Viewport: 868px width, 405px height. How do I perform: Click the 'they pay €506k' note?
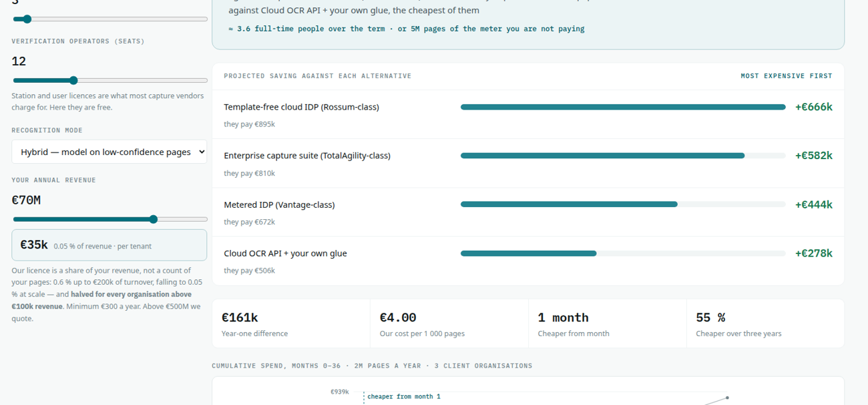click(x=249, y=271)
